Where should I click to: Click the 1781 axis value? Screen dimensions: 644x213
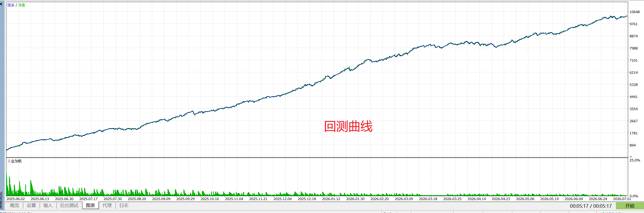[x=634, y=133]
